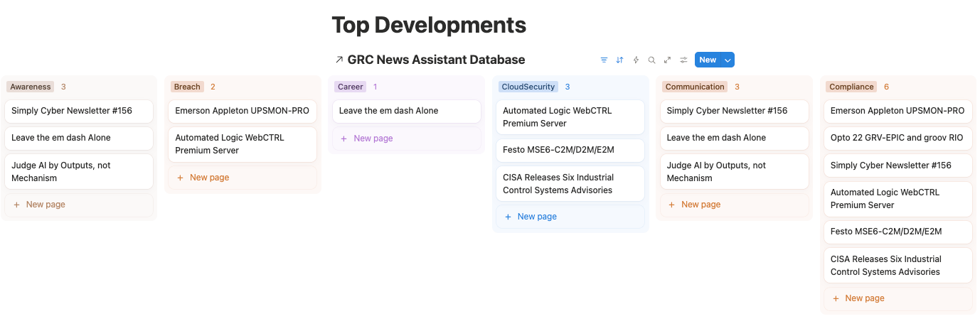
Task: Open Automated Logic WebCTRL card in Breach
Action: pos(243,144)
